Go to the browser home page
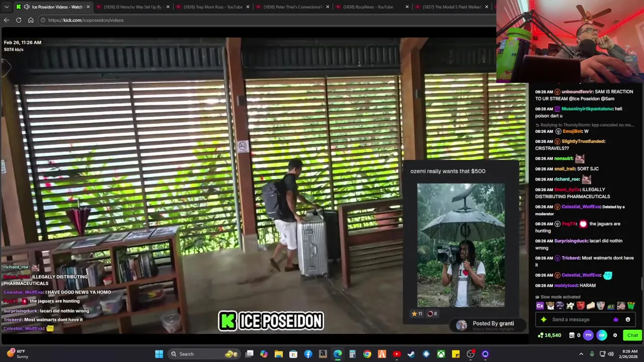644x362 pixels. (x=31, y=20)
